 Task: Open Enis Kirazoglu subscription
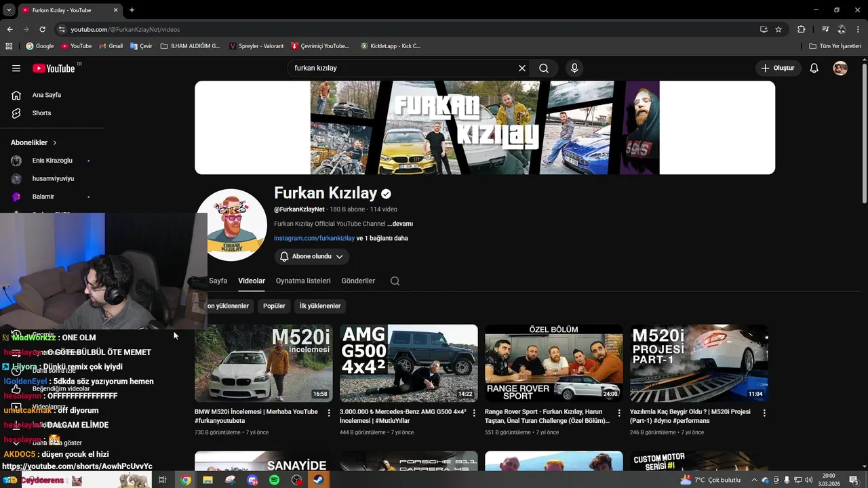click(52, 161)
